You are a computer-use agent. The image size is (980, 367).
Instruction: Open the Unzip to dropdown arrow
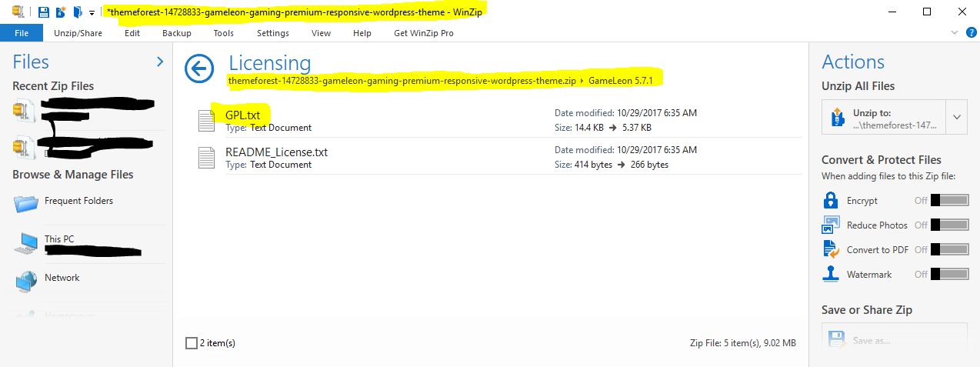tap(956, 117)
